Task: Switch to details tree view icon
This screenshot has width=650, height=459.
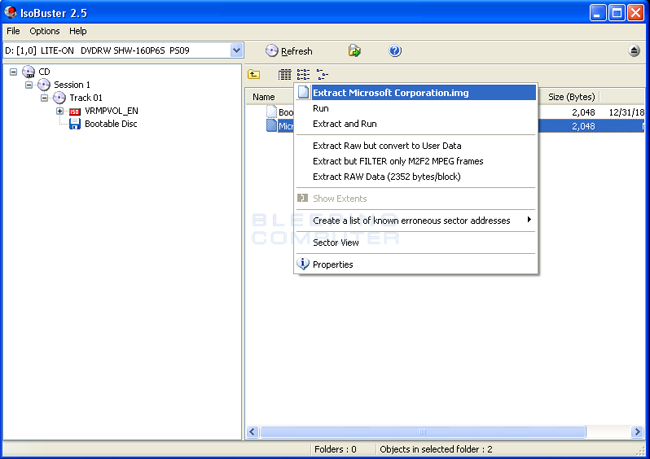Action: coord(322,75)
